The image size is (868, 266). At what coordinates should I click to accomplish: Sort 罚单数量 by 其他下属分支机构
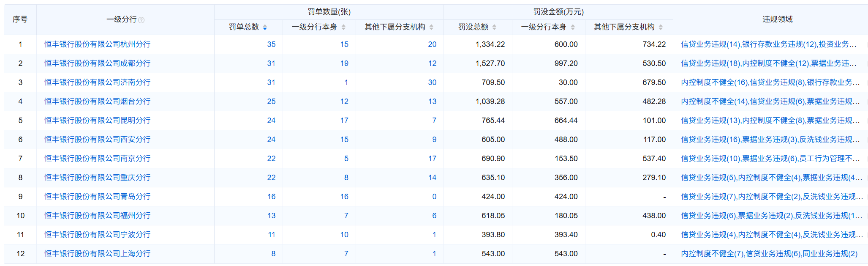tap(431, 27)
